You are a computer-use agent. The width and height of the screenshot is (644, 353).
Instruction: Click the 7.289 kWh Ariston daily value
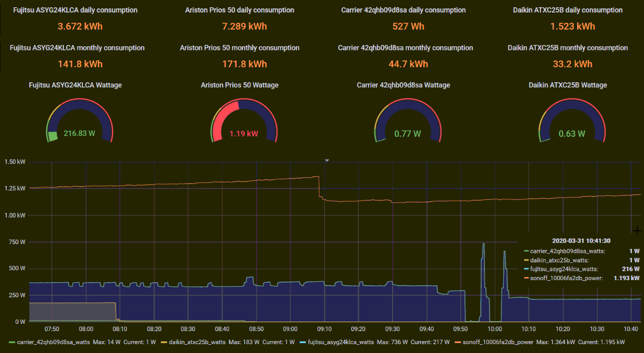point(244,27)
